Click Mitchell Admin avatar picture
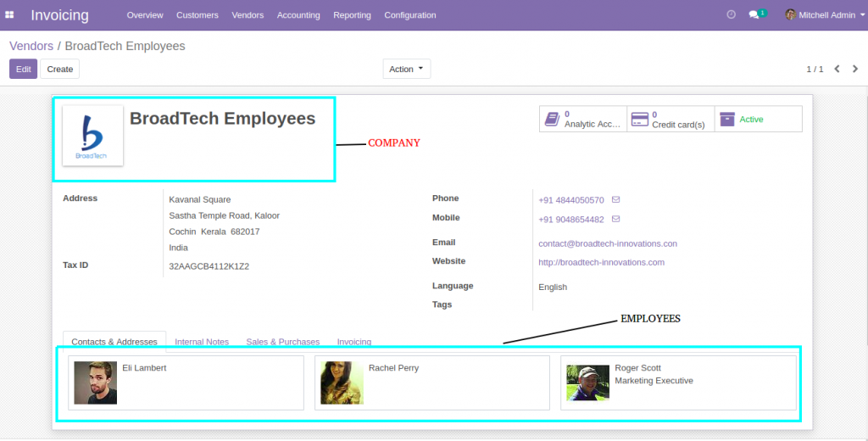 point(791,15)
